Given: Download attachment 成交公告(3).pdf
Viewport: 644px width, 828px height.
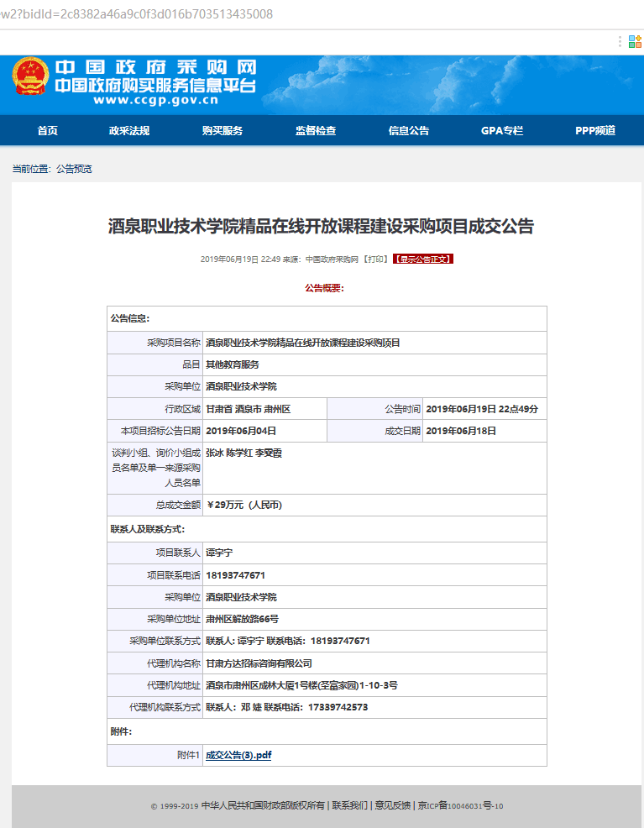Looking at the screenshot, I should (x=238, y=755).
